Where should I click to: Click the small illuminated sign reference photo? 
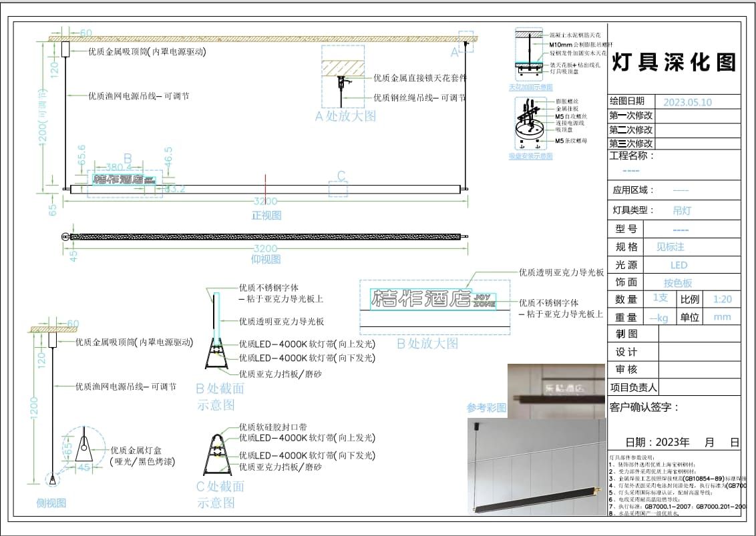[556, 389]
